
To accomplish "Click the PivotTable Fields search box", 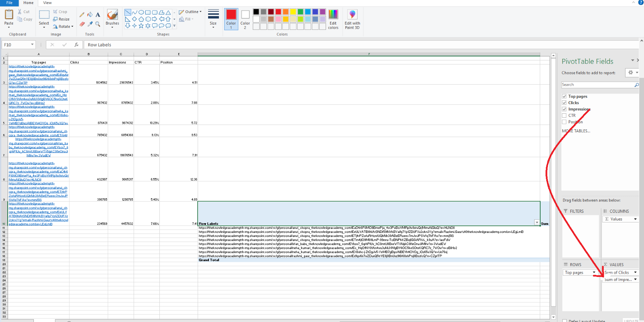I will [x=597, y=85].
